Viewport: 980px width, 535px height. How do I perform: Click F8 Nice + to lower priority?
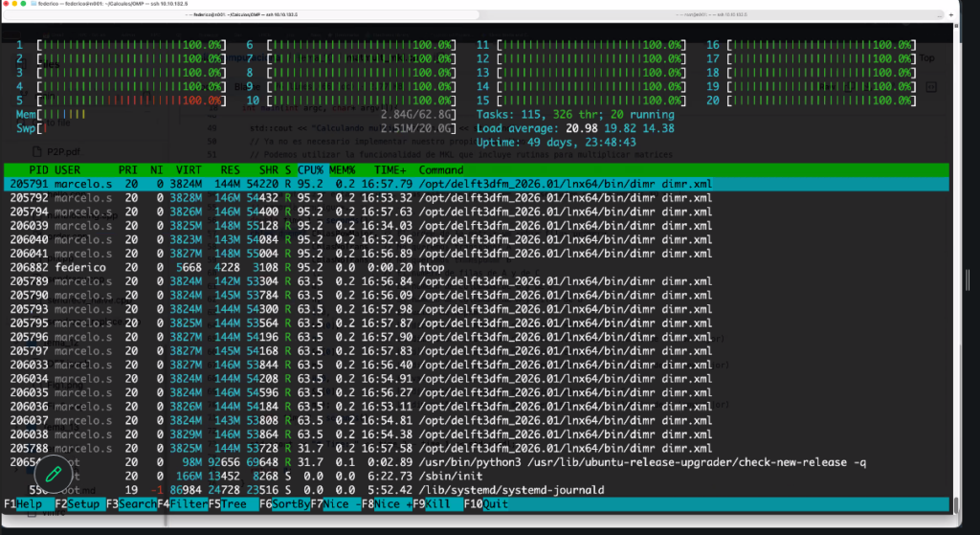coord(387,503)
